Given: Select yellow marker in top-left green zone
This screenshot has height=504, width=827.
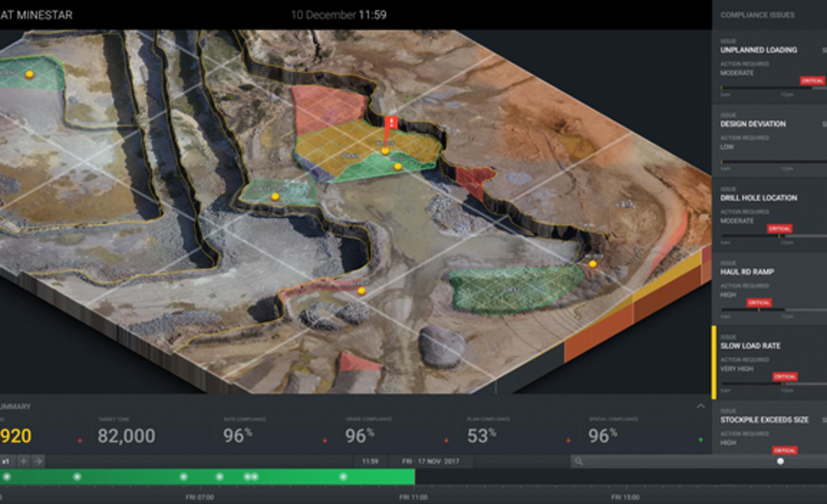Looking at the screenshot, I should point(29,75).
